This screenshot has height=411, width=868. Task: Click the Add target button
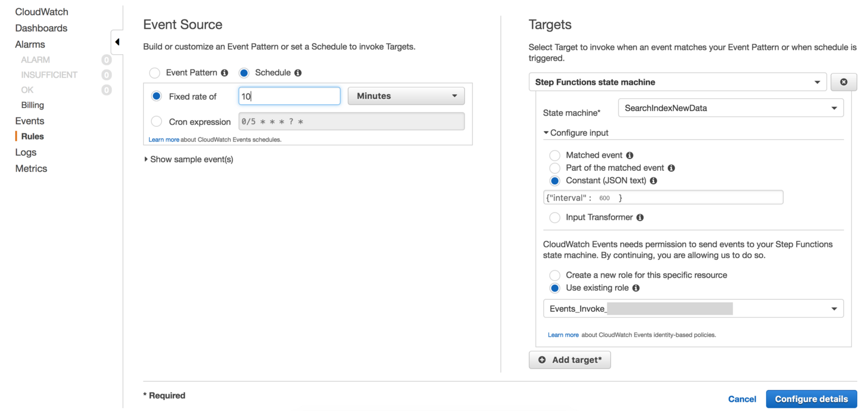[570, 360]
